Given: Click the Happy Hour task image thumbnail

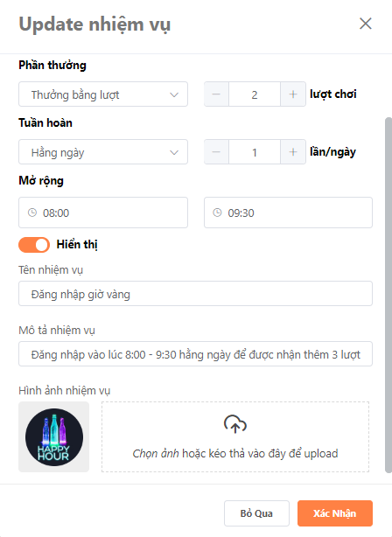Looking at the screenshot, I should [53, 437].
